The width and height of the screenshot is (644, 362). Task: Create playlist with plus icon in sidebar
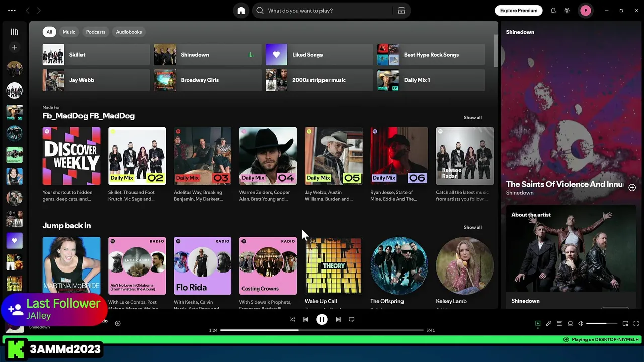(x=14, y=47)
